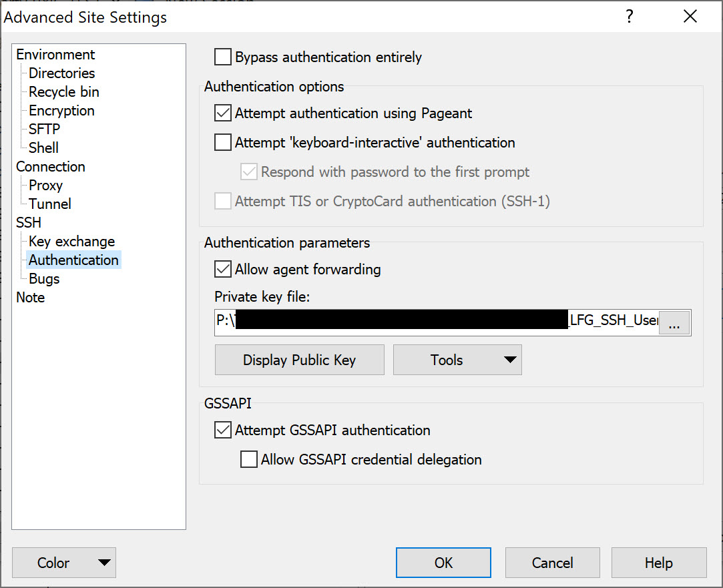Open the Bugs settings page
The width and height of the screenshot is (723, 588).
click(44, 279)
